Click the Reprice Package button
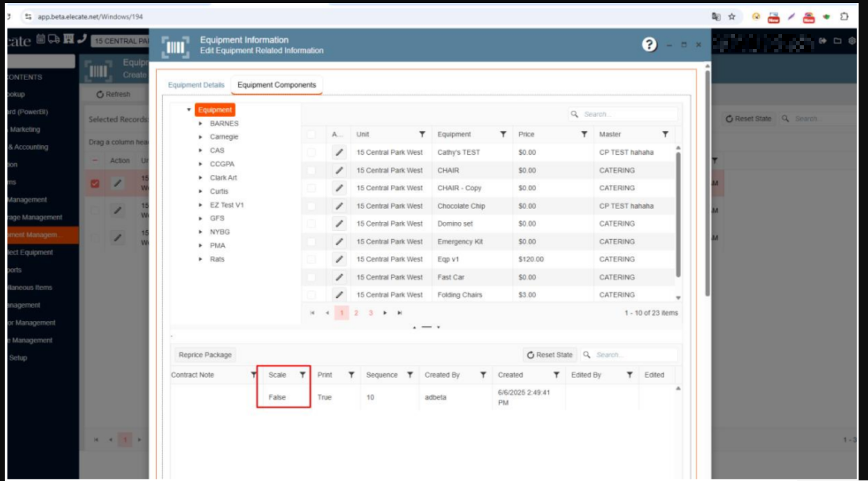This screenshot has width=868, height=481. pos(205,355)
